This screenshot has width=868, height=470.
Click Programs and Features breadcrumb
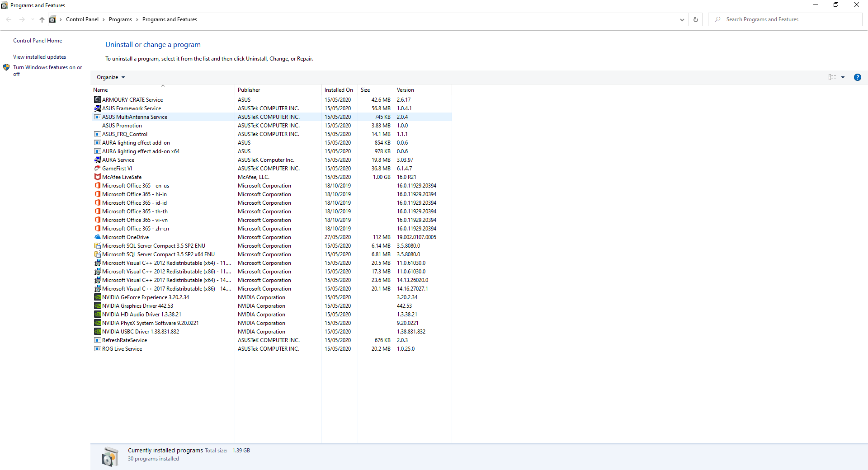point(170,19)
